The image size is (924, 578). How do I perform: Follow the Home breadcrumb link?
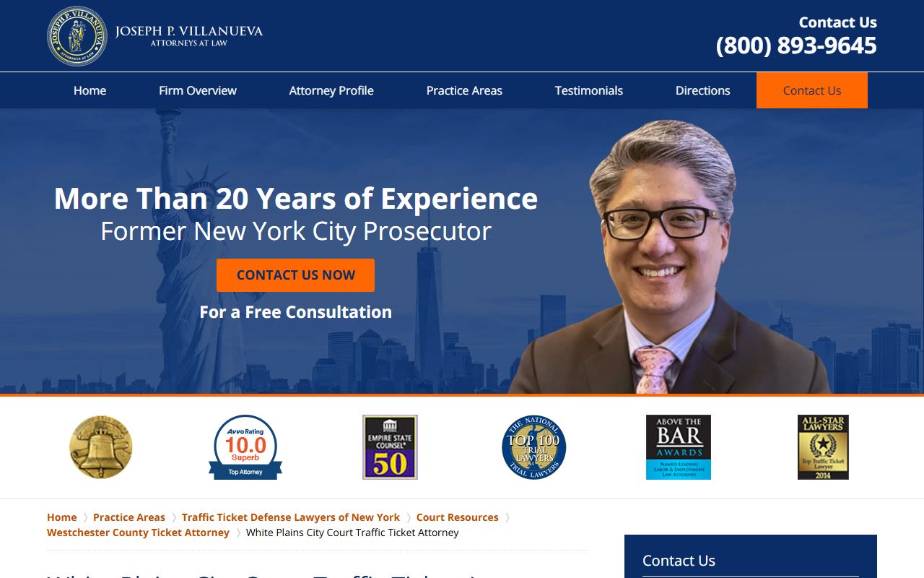[x=62, y=517]
